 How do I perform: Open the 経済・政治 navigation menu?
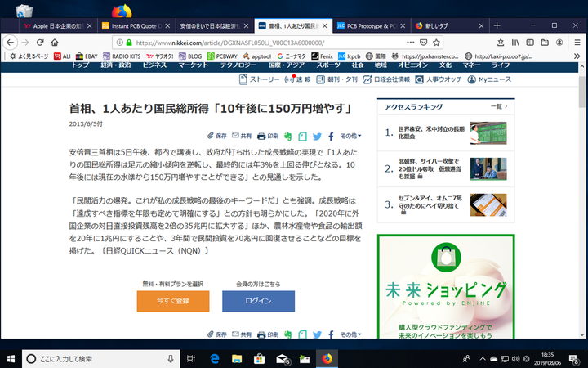click(116, 65)
